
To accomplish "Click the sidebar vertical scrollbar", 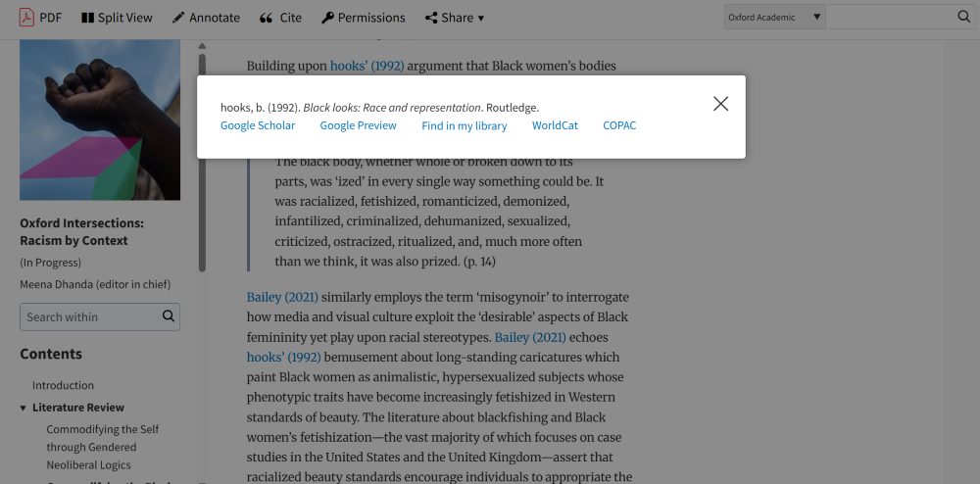I will coord(202,163).
